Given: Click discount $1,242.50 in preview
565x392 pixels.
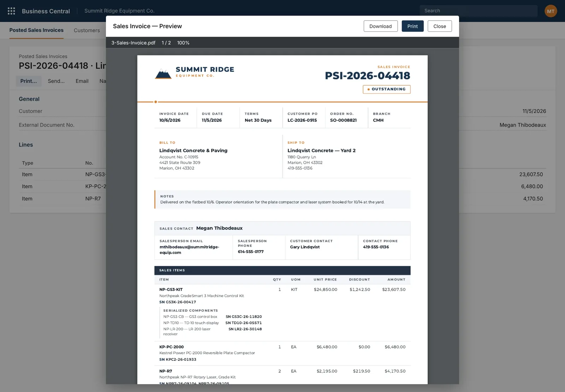Looking at the screenshot, I should click(x=360, y=290).
